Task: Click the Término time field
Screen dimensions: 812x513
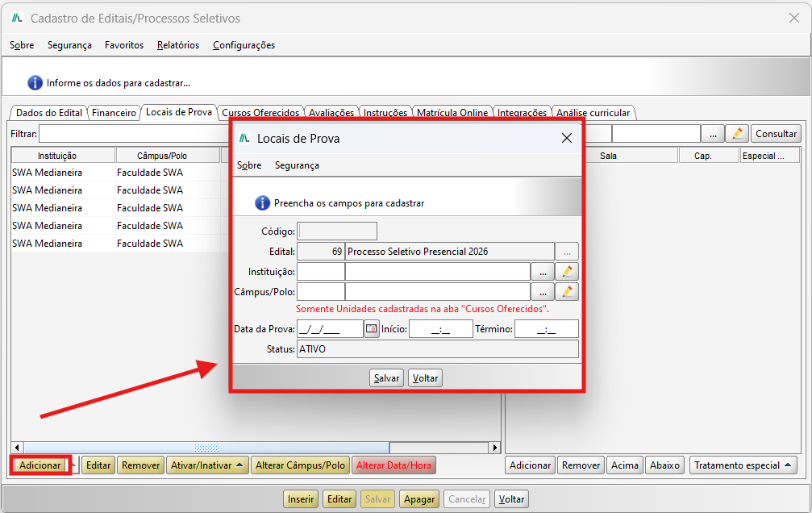Action: pos(547,329)
